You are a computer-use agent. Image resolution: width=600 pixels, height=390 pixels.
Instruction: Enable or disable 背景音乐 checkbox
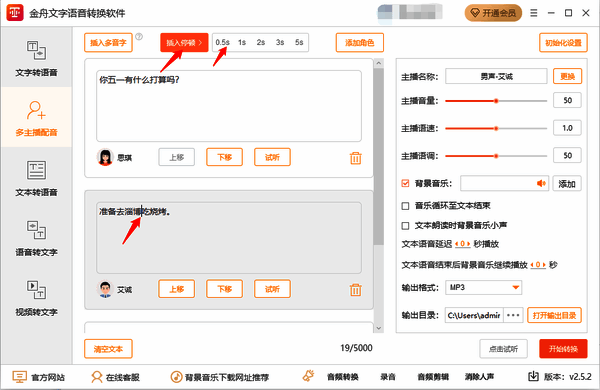click(x=405, y=183)
